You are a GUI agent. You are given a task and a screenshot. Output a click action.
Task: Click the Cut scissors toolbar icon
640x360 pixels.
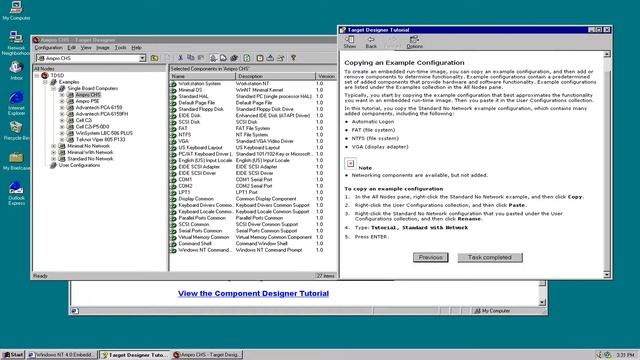[180, 58]
